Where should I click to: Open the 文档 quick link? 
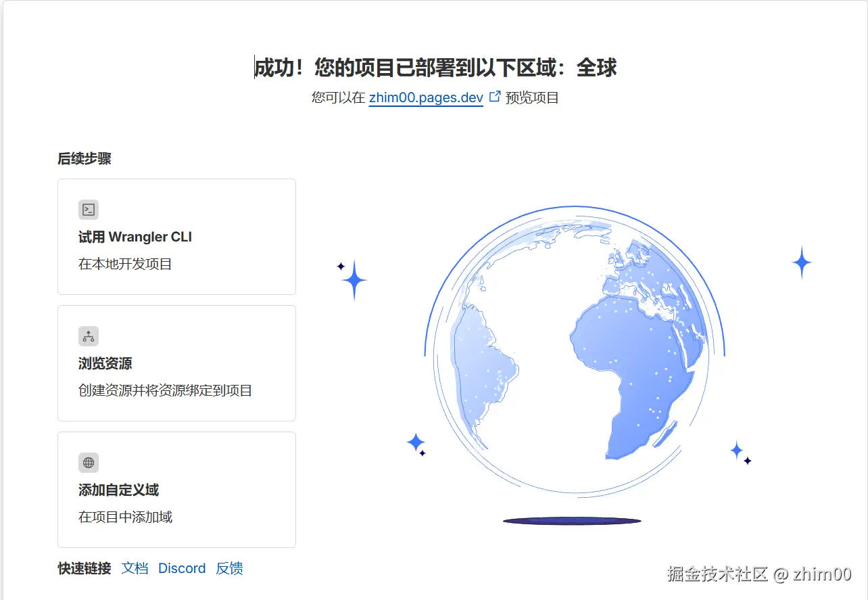click(135, 568)
